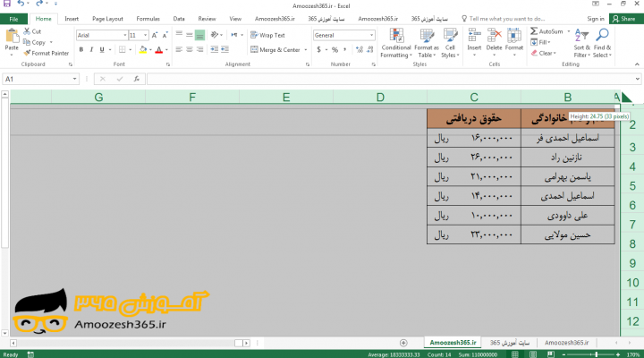Open the font size dropdown
The width and height of the screenshot is (644, 358).
coord(146,35)
